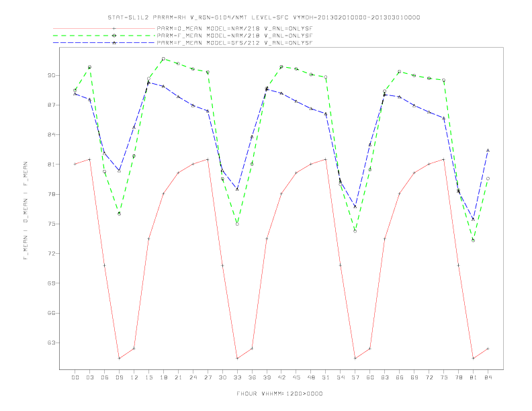The image size is (532, 411).
Task: Click red plus data point above hour 09
Action: [119, 359]
